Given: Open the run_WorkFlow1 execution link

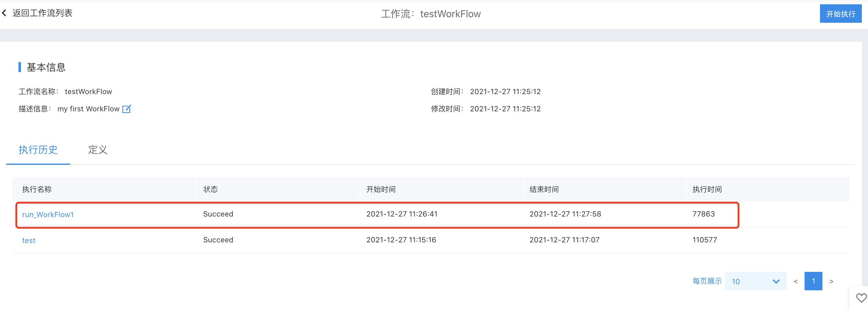Looking at the screenshot, I should point(48,214).
